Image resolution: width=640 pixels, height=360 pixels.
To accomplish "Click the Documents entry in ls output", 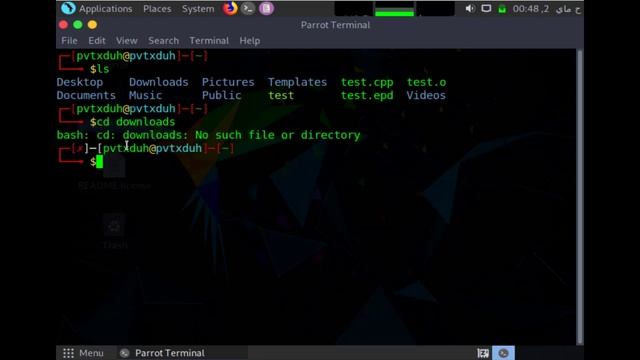I will (x=86, y=95).
